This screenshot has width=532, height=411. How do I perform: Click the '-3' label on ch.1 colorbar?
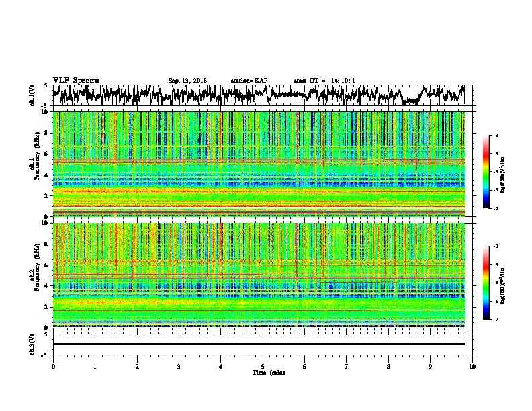[496, 136]
